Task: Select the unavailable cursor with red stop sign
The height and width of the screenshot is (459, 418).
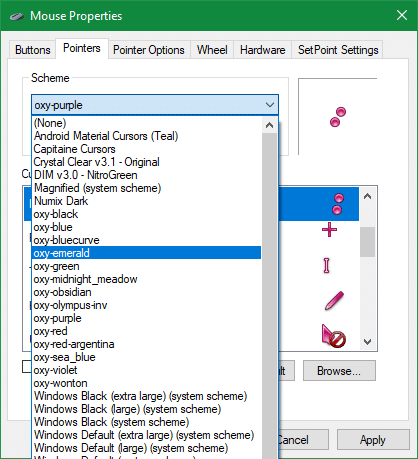Action: coord(333,336)
